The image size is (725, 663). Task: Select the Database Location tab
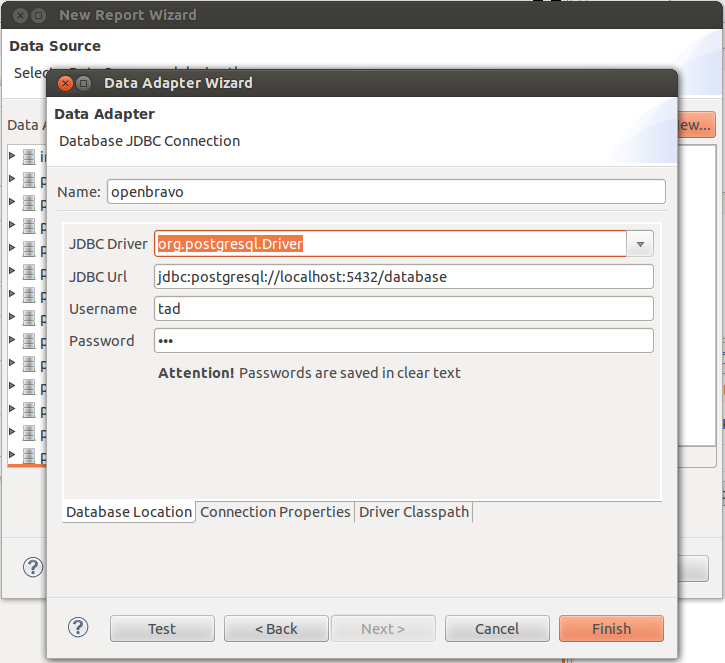[x=129, y=512]
